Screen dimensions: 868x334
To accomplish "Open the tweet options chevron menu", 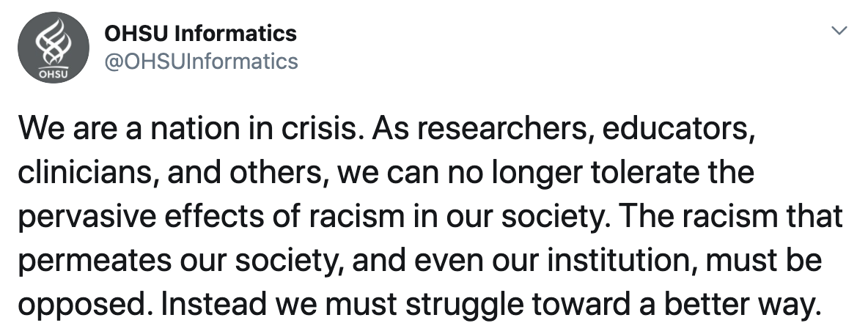I will pyautogui.click(x=841, y=31).
